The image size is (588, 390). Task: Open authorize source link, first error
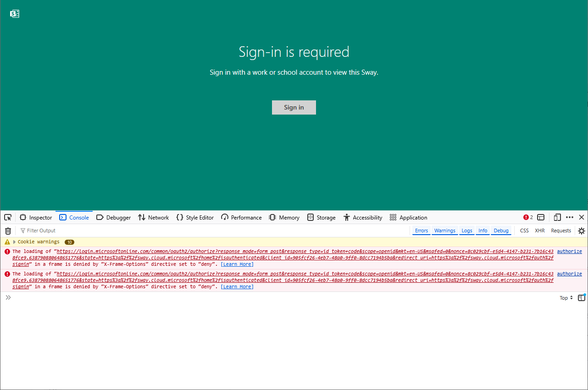tap(569, 251)
